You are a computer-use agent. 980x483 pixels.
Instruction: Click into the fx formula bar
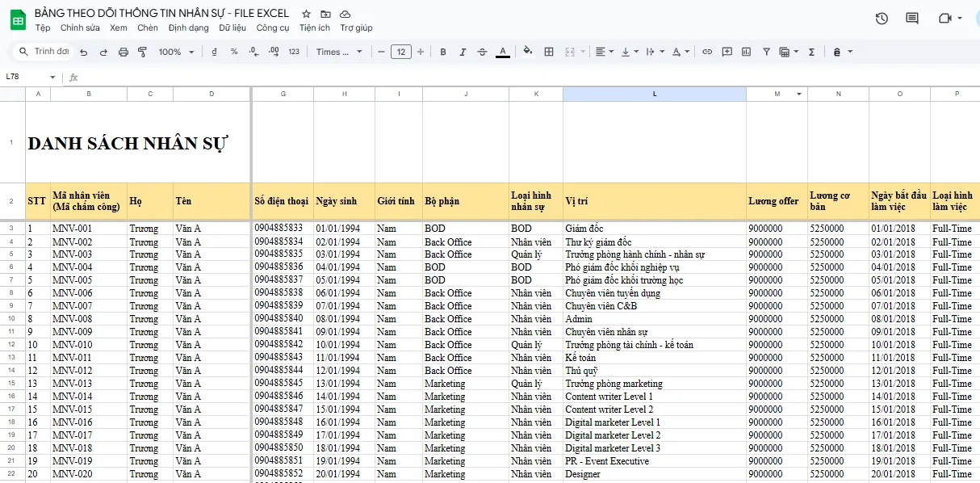pyautogui.click(x=525, y=78)
